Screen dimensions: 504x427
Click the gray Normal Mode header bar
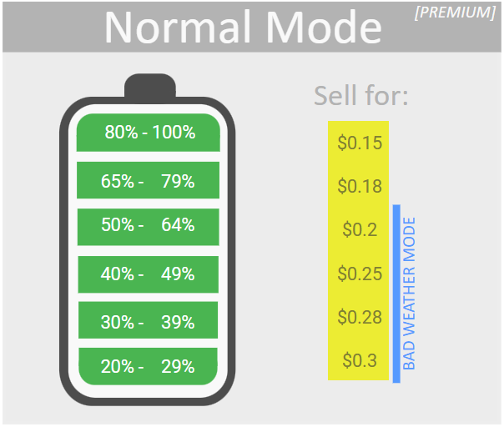coord(50,28)
